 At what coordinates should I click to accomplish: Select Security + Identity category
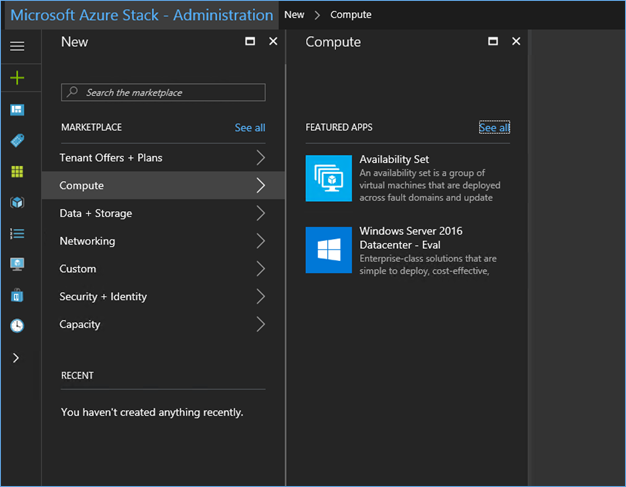click(163, 297)
